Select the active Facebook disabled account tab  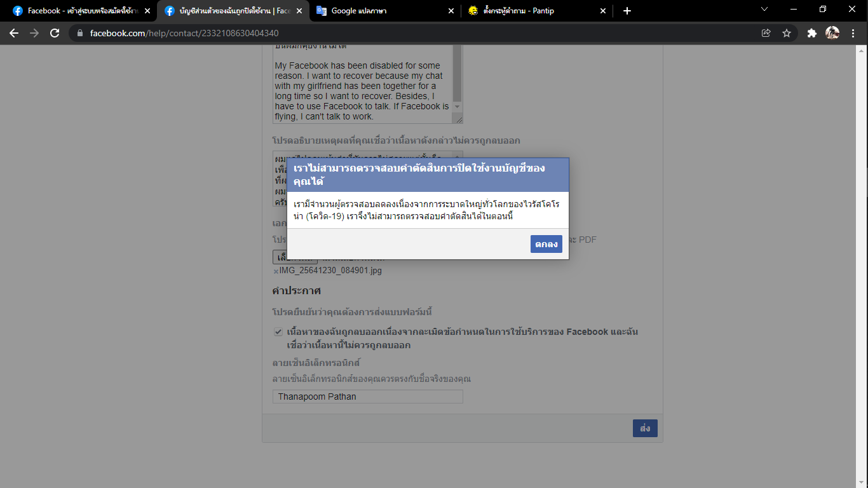232,11
